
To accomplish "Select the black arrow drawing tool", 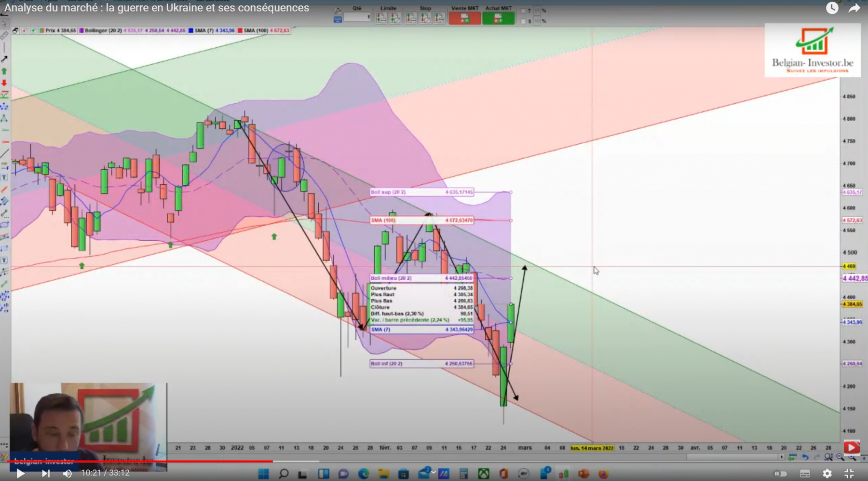I will tap(4, 59).
